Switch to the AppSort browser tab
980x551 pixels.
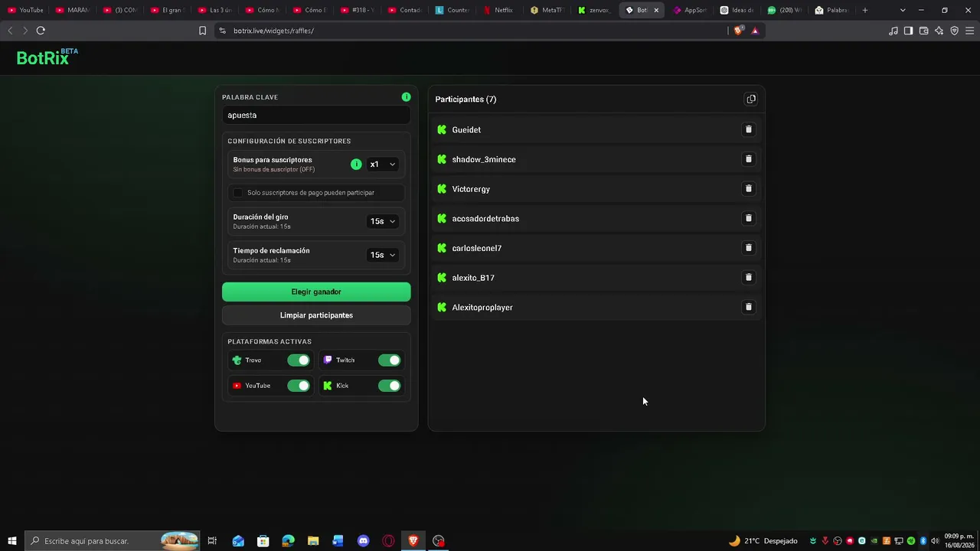[689, 10]
